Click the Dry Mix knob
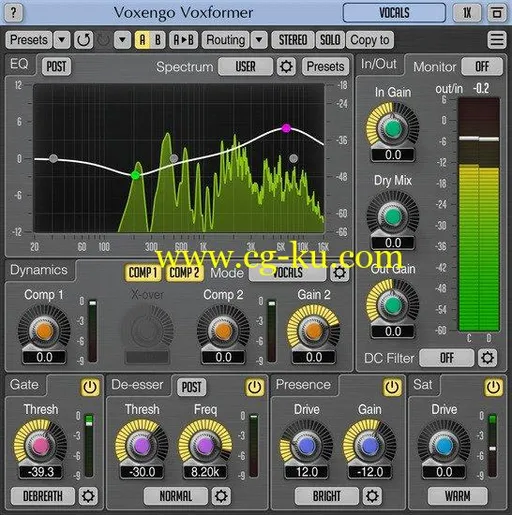 click(393, 216)
